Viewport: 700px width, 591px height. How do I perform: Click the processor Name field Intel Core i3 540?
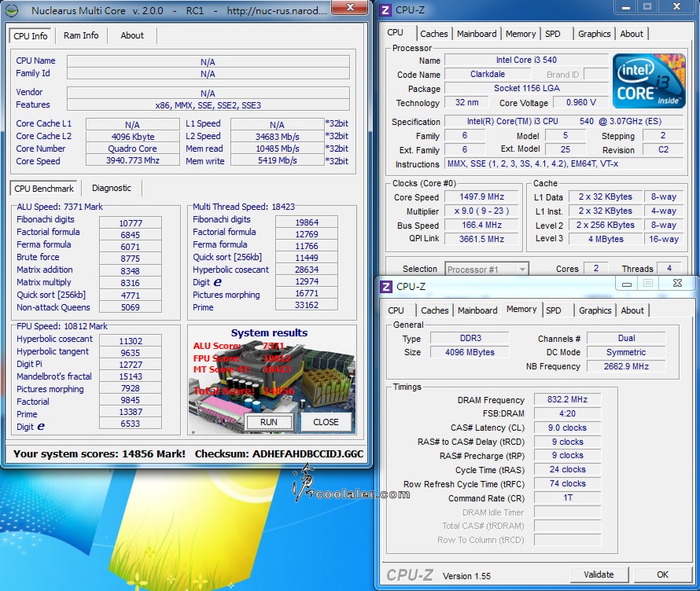tap(526, 60)
